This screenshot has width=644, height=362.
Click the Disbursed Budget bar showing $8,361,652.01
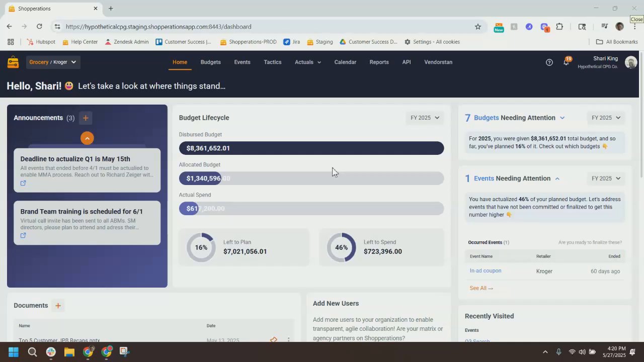(x=311, y=148)
